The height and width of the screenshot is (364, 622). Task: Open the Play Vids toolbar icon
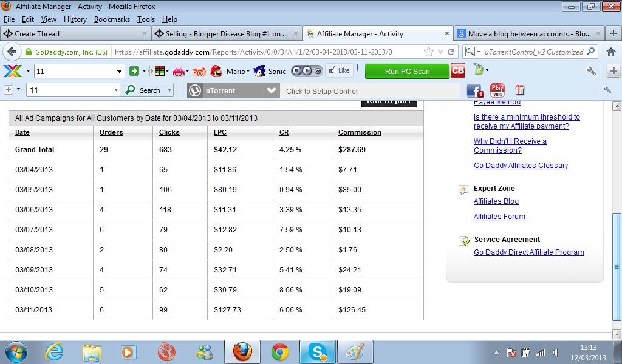[x=497, y=90]
